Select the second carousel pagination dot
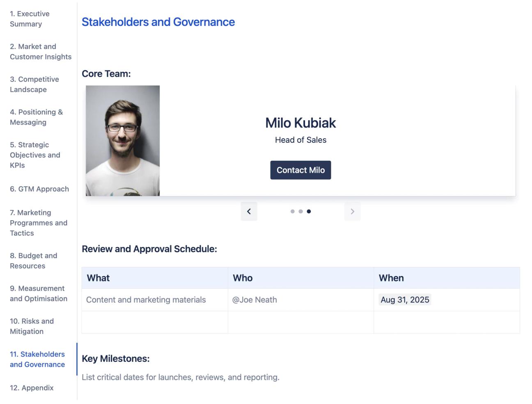 [300, 211]
